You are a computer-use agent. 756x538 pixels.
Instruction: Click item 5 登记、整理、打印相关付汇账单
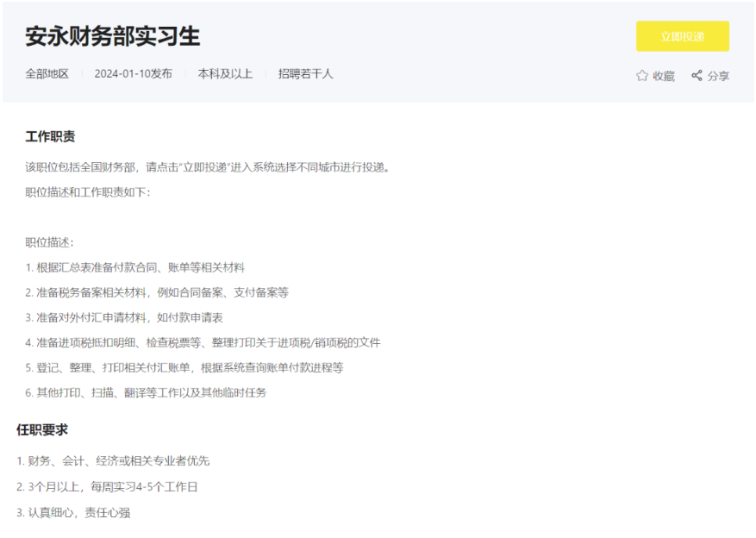(184, 368)
